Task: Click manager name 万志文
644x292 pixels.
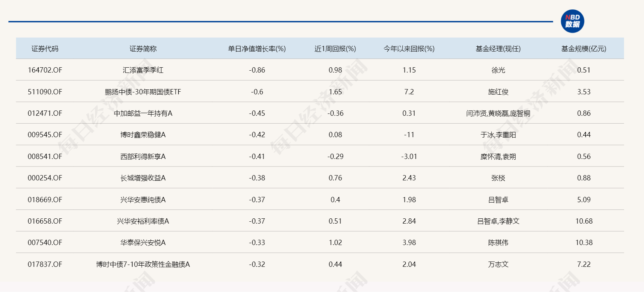Action: (498, 264)
